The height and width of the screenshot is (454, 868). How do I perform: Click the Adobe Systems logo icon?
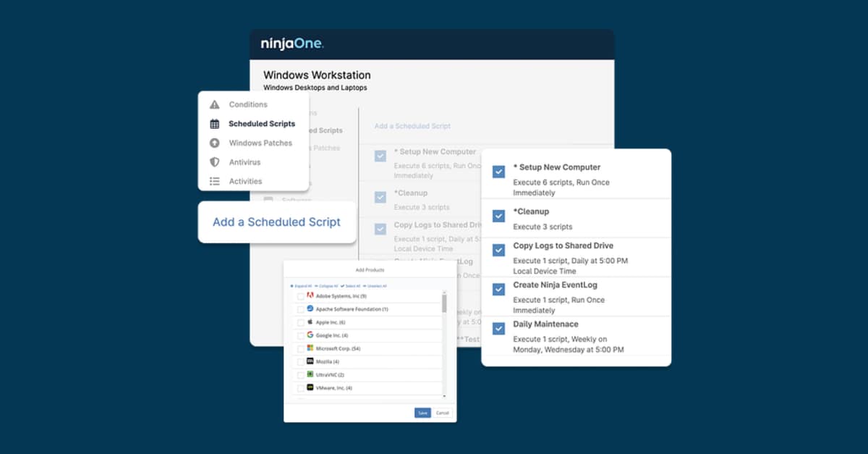pyautogui.click(x=310, y=295)
